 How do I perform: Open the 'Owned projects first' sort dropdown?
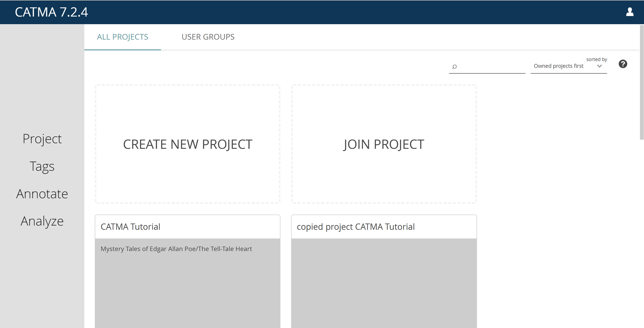559,66
